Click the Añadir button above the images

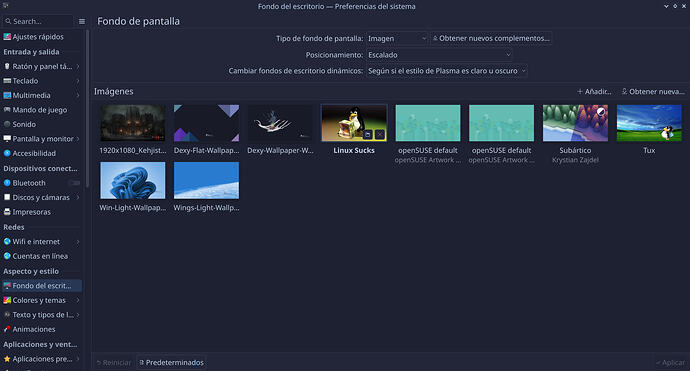point(594,92)
